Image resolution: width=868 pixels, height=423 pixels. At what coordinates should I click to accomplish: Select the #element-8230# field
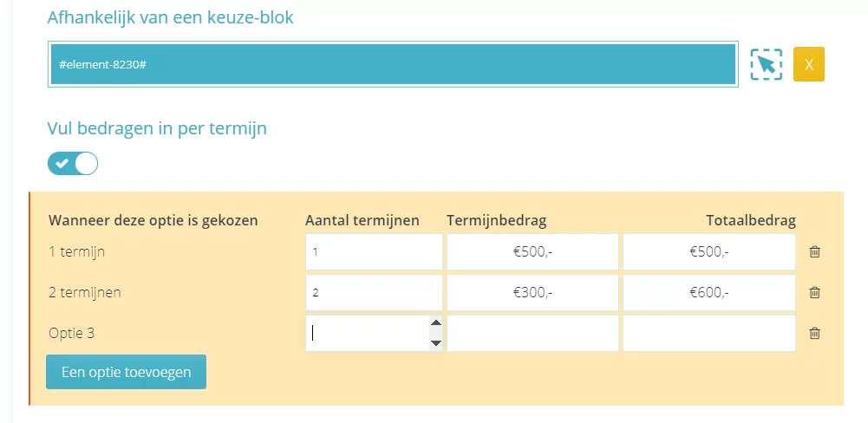point(393,64)
